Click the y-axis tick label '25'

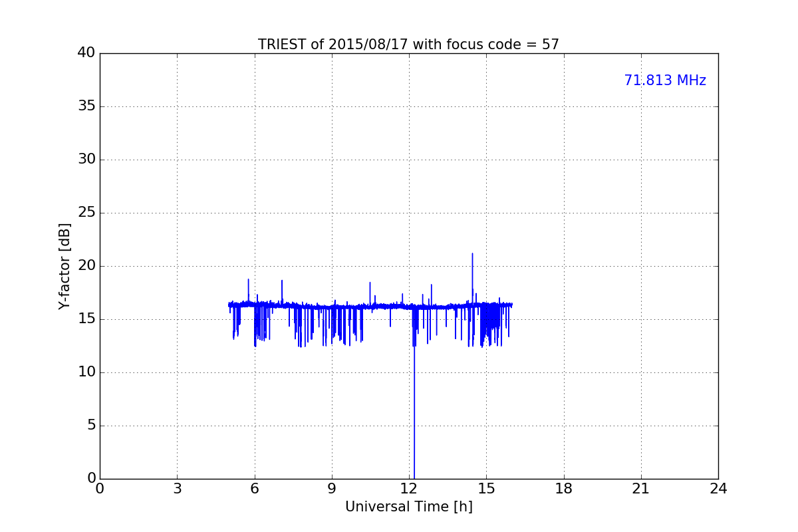pos(86,213)
